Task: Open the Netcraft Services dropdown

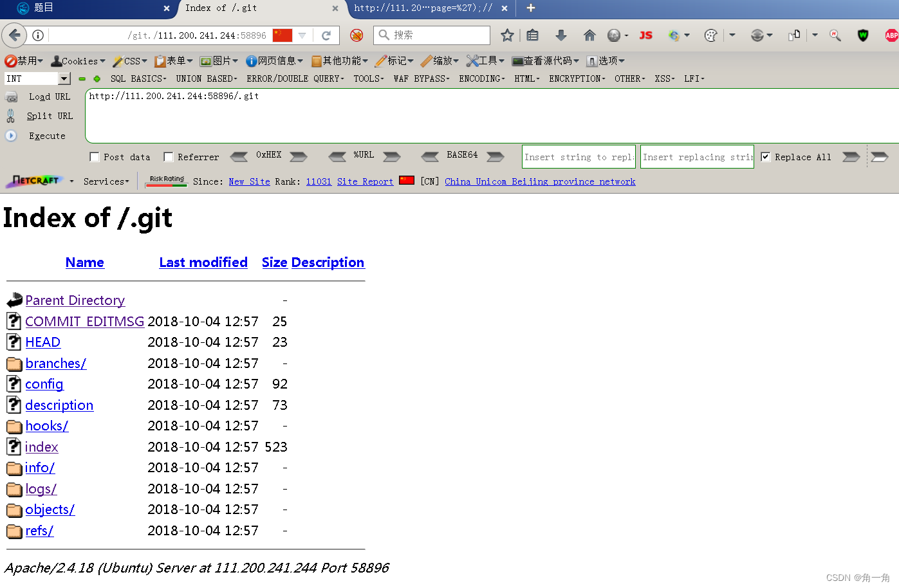Action: (106, 181)
